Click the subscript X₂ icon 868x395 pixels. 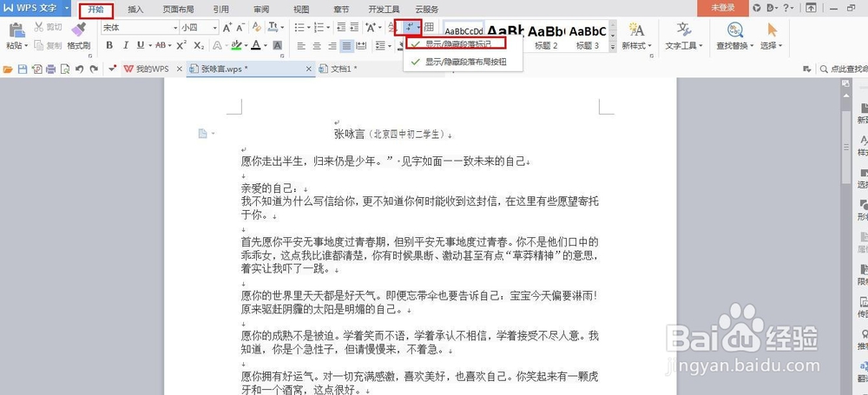coord(200,45)
